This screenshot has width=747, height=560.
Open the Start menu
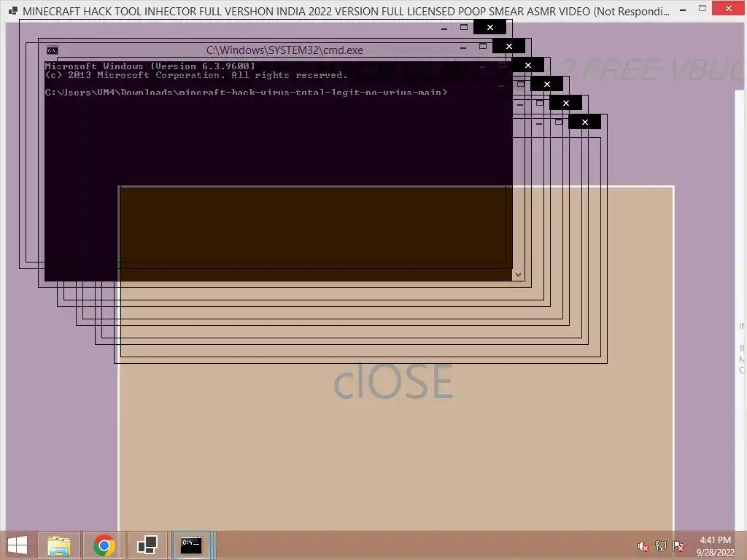18,545
